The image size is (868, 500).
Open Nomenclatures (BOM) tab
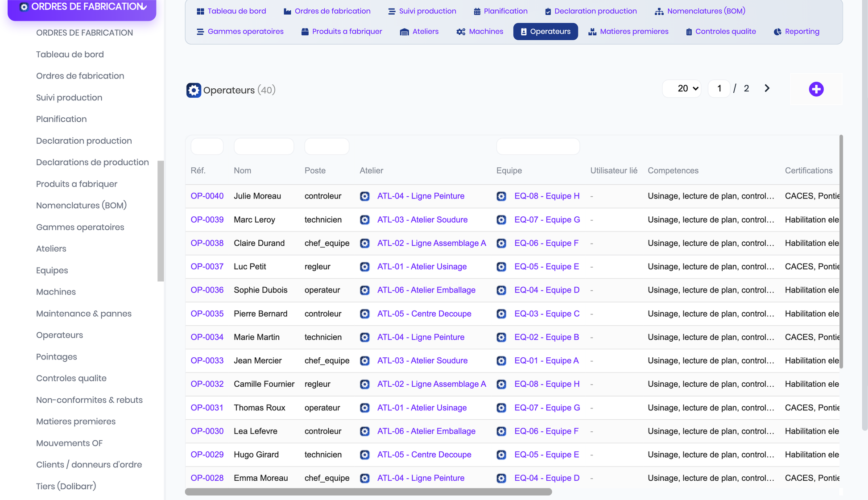[x=700, y=11]
